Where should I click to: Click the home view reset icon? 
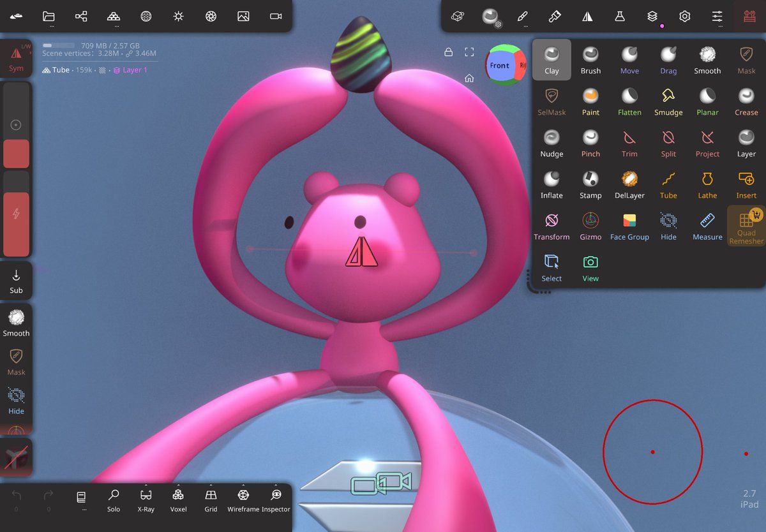pyautogui.click(x=469, y=78)
